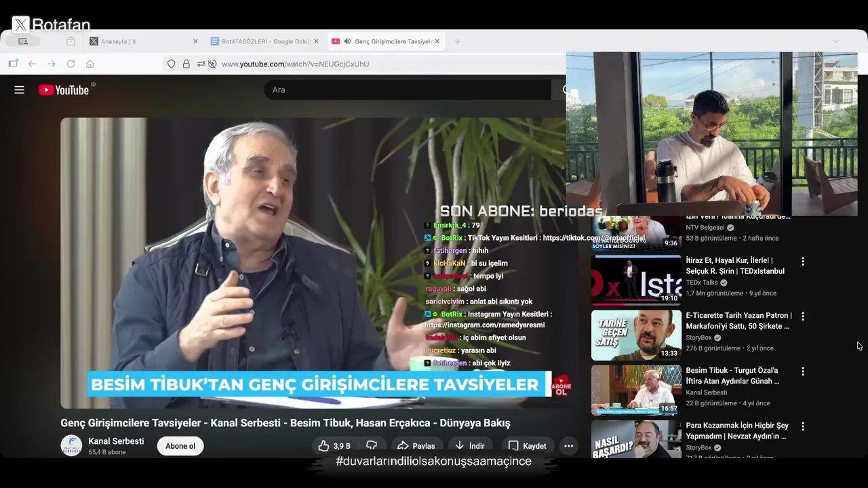Click the YouTube logo to go home
The height and width of the screenshot is (488, 868).
(64, 89)
